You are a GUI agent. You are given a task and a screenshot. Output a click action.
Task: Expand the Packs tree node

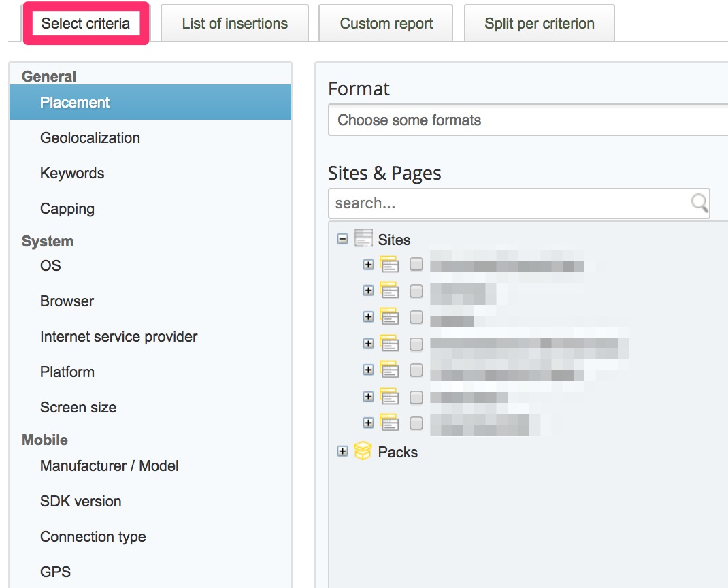(x=343, y=451)
